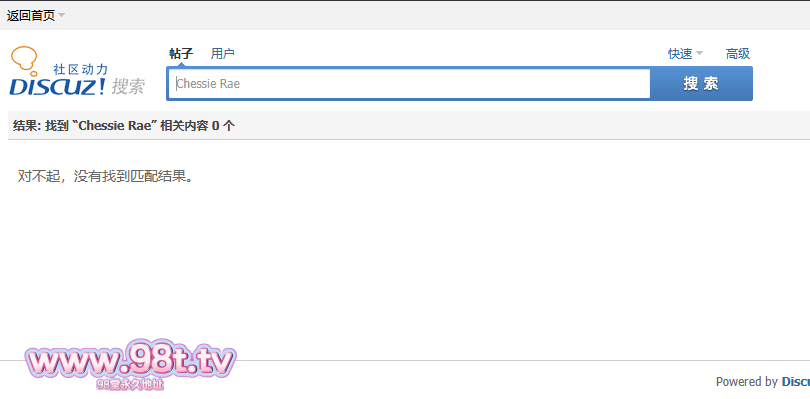Click the orange speech bubble Discuz logo icon
The width and height of the screenshot is (810, 399).
click(x=24, y=60)
